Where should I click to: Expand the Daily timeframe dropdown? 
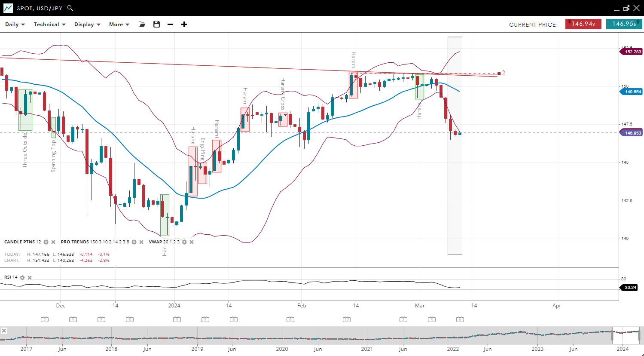tap(15, 25)
